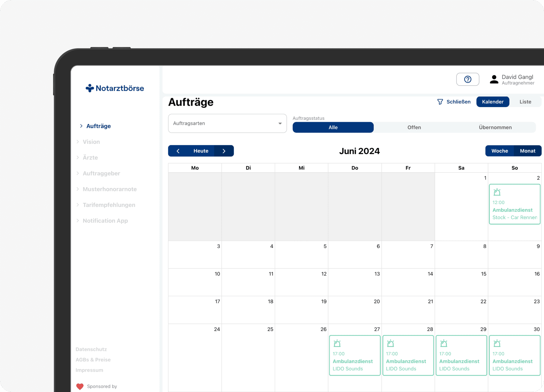Click siren icon on June 2 event
The height and width of the screenshot is (392, 544).
click(497, 192)
